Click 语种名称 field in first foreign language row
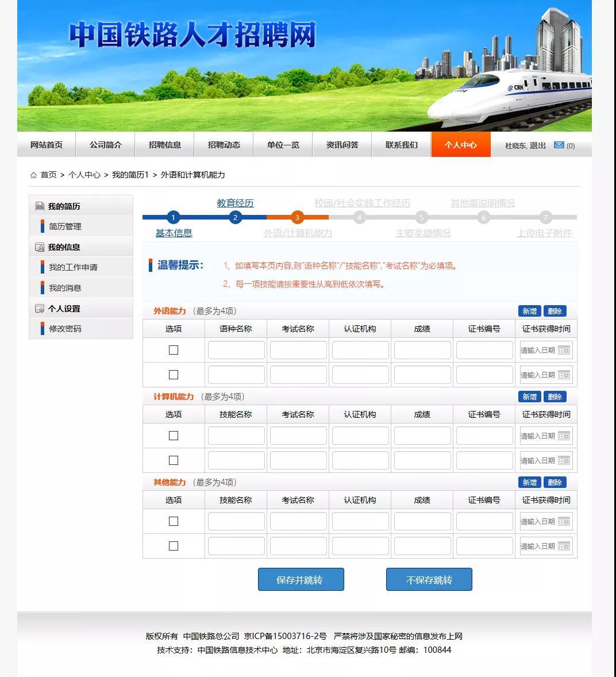 [236, 350]
